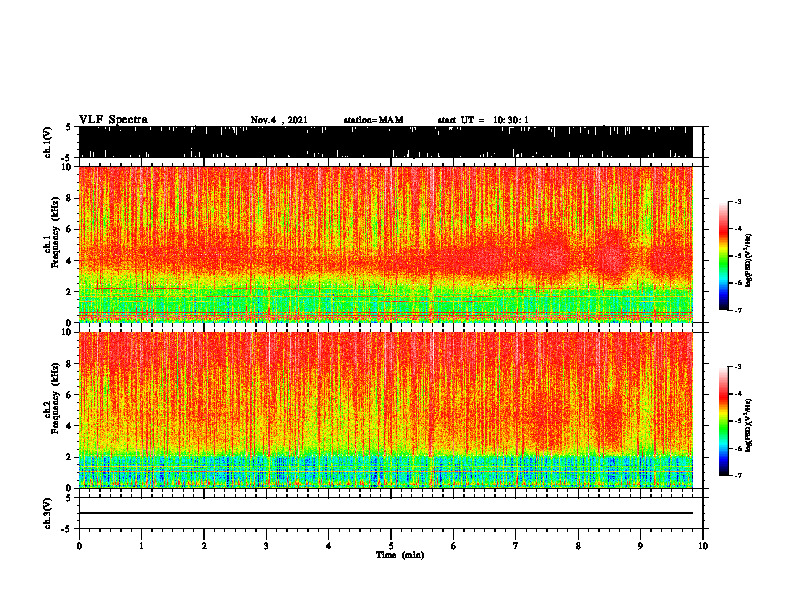The image size is (792, 612).
Task: Click the ch.2 frequency axis "6" tick label
Action: (x=70, y=395)
